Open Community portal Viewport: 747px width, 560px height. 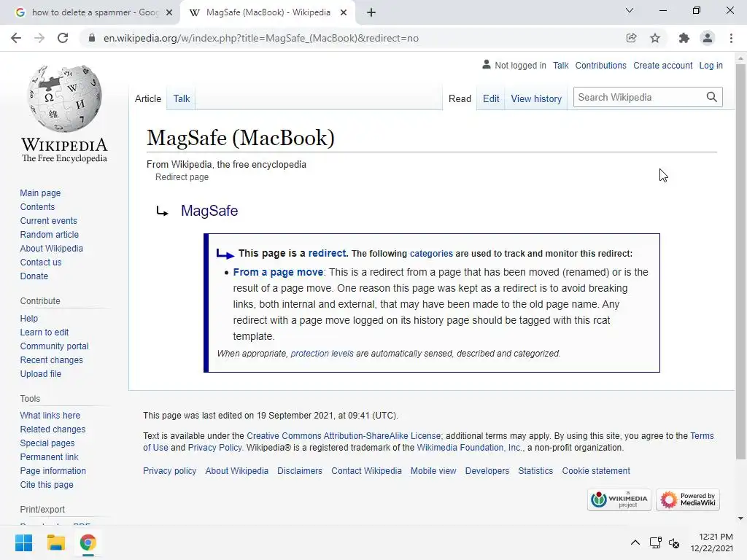tap(54, 346)
